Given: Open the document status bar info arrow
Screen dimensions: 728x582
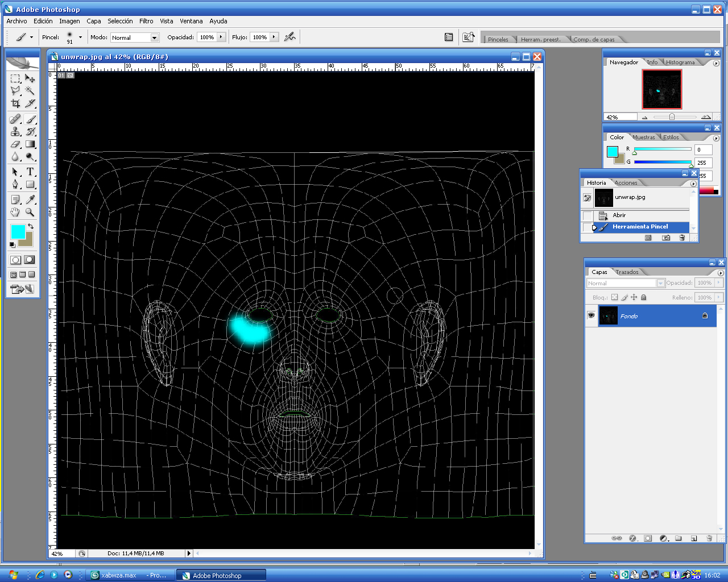Looking at the screenshot, I should point(189,553).
